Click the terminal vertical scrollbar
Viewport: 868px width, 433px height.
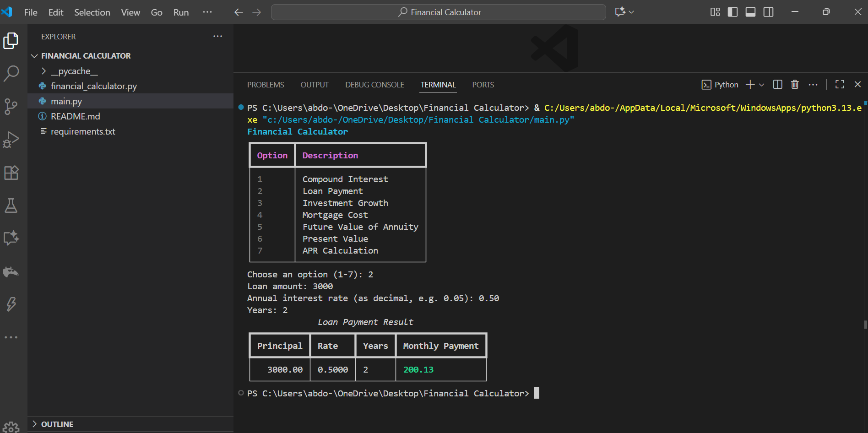(865, 324)
